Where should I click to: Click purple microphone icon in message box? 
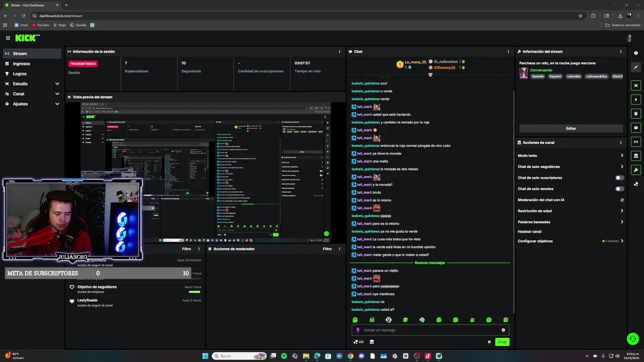(358, 330)
